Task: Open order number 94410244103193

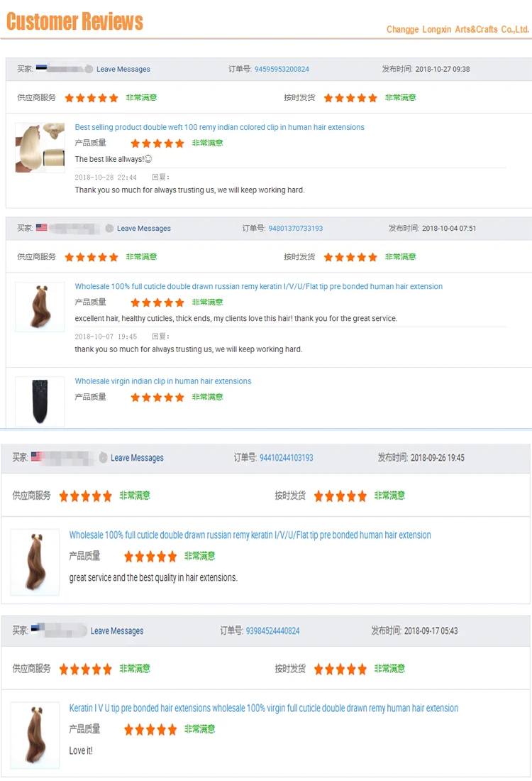Action: (x=286, y=458)
